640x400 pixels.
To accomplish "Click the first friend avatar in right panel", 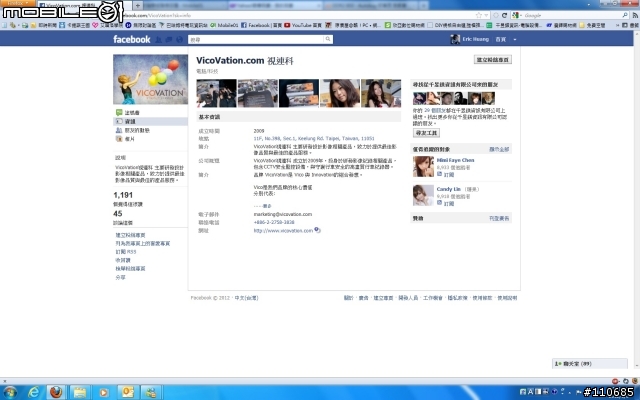I will [420, 98].
